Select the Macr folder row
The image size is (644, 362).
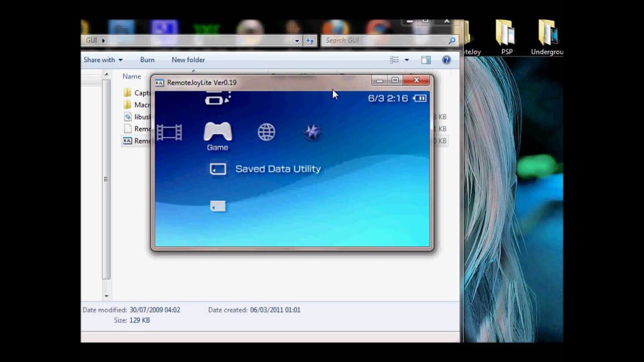click(x=137, y=105)
